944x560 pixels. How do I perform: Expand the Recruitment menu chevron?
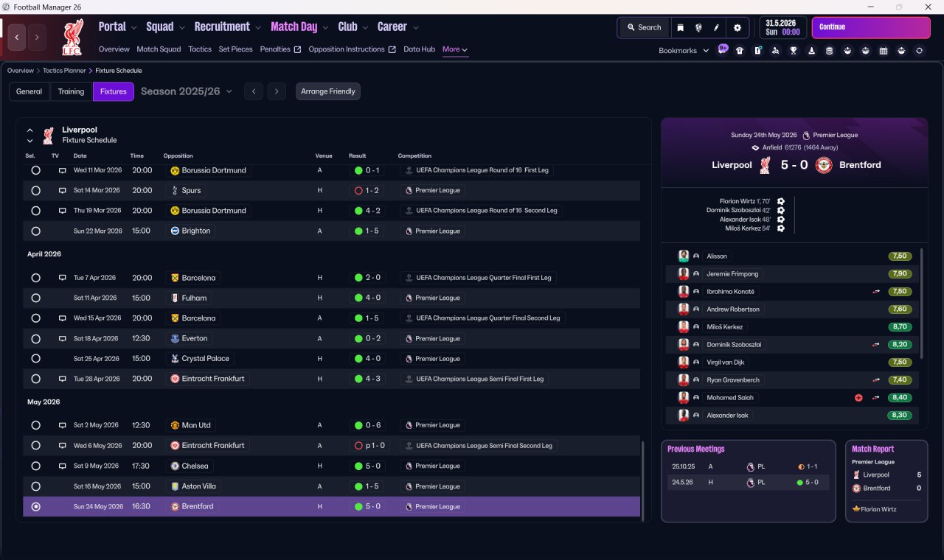click(258, 28)
